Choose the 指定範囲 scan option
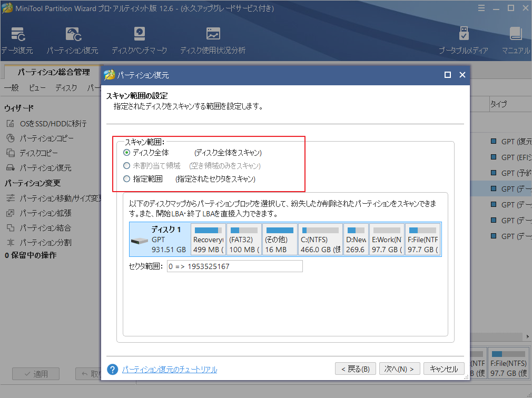This screenshot has width=532, height=398. [x=126, y=178]
